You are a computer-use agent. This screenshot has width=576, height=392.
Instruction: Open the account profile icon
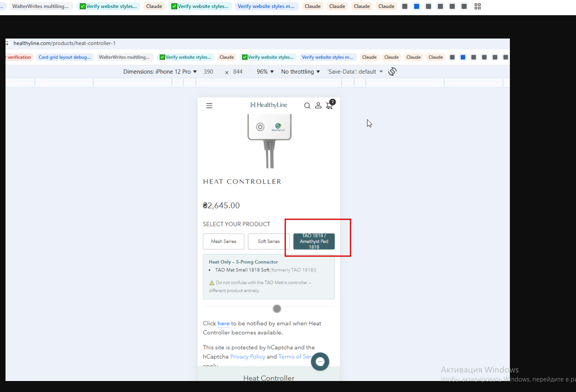318,106
